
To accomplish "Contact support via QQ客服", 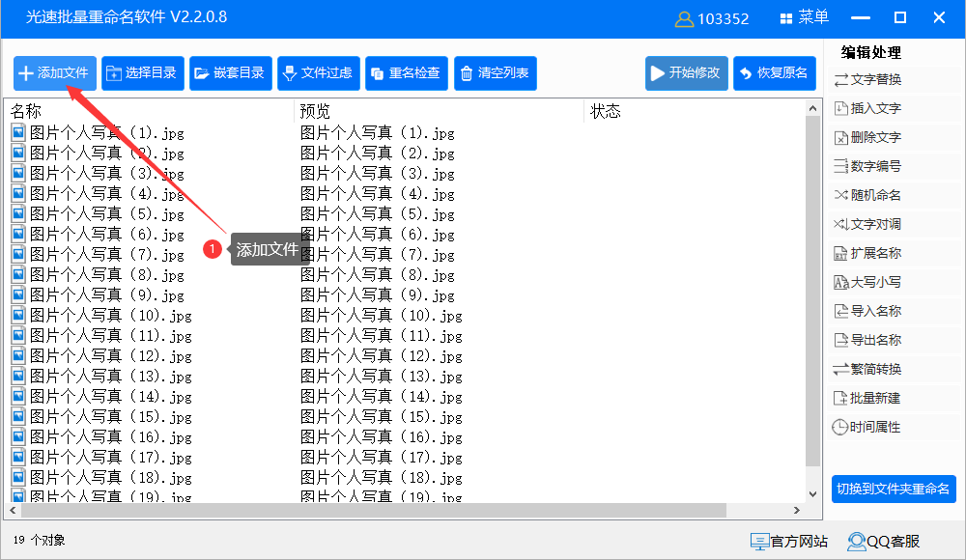I will coord(884,542).
